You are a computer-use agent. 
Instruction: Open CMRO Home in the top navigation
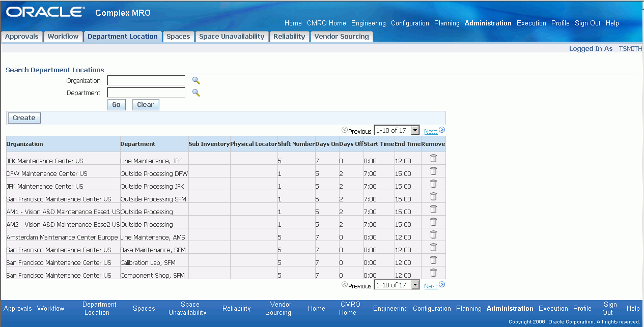point(326,23)
